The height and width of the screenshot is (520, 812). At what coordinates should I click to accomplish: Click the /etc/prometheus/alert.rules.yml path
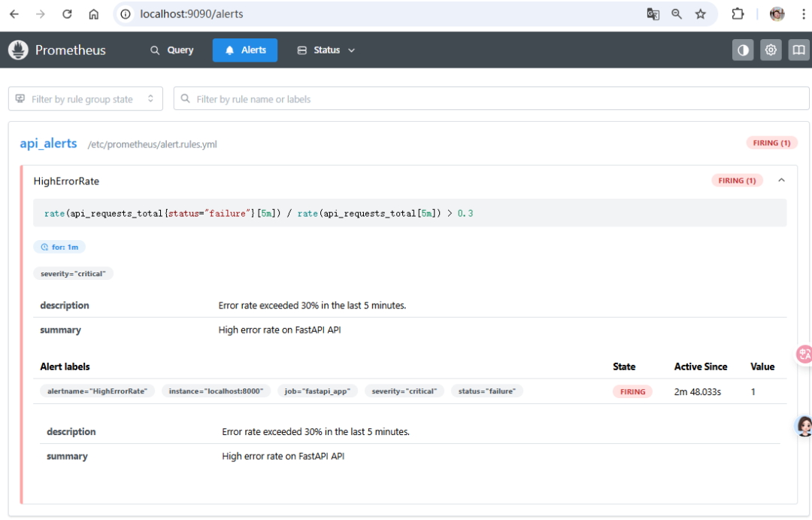click(152, 144)
